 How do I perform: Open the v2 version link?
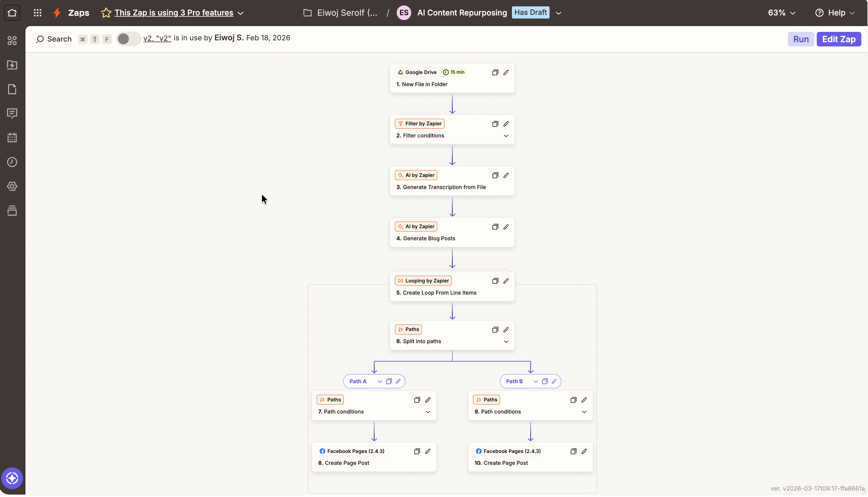pos(157,38)
